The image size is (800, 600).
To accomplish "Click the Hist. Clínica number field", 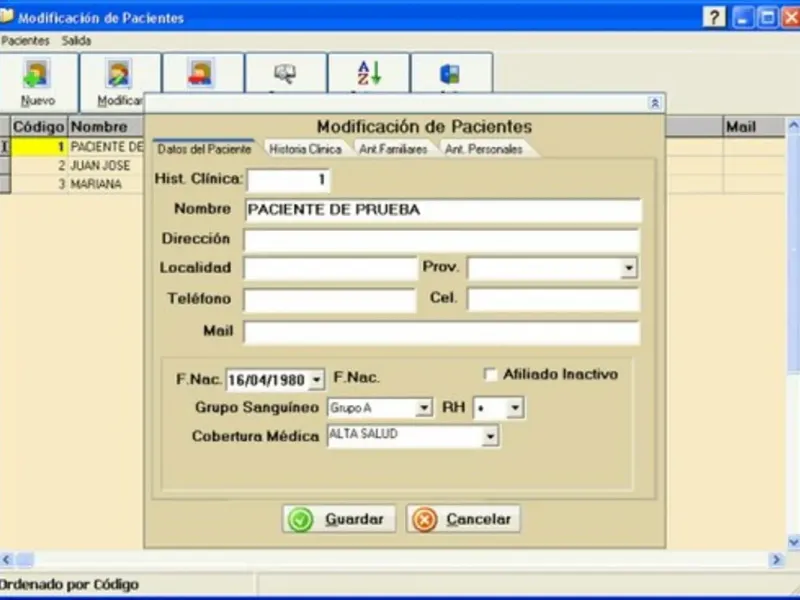I will (288, 180).
